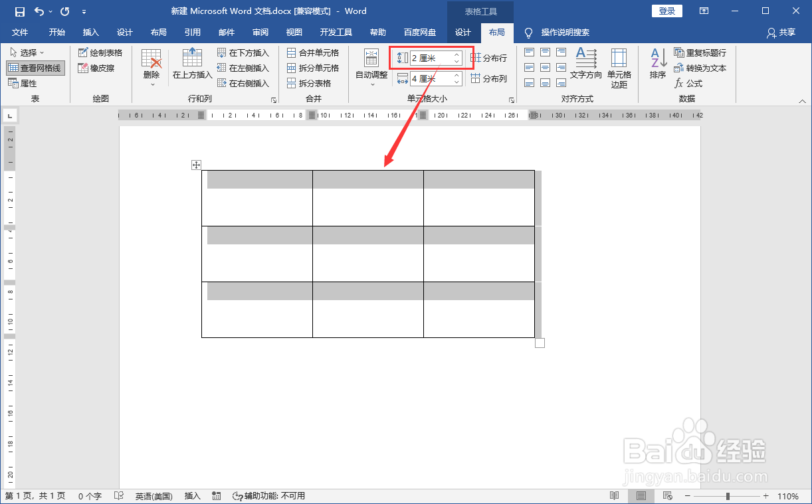Image resolution: width=812 pixels, height=504 pixels.
Task: Toggle 查看网格线 gridlines view
Action: point(35,68)
